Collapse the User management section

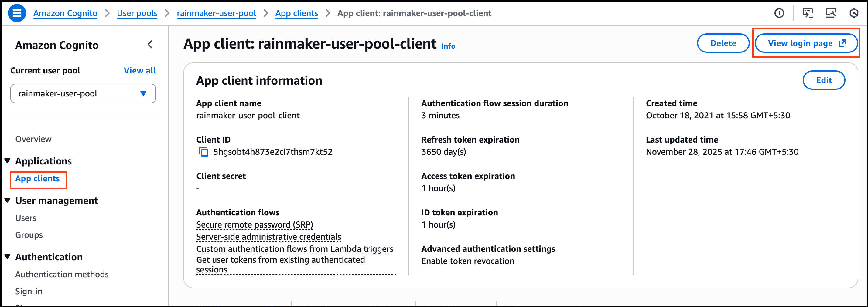[x=7, y=200]
